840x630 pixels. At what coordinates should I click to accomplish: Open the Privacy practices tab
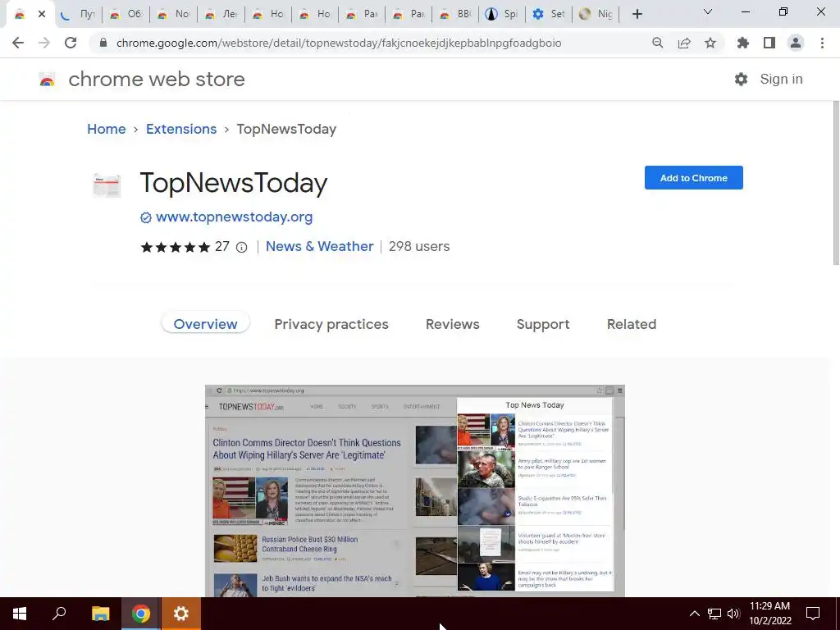pyautogui.click(x=331, y=324)
